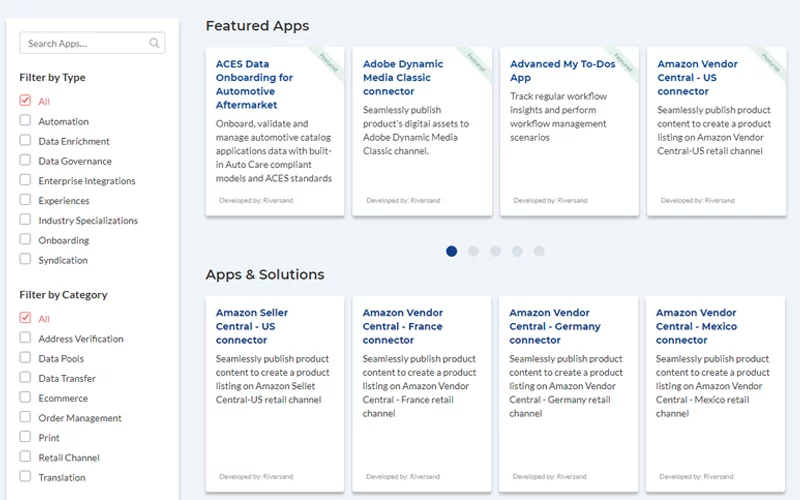
Task: Select the Enterprise Integrations filter
Action: pos(25,180)
